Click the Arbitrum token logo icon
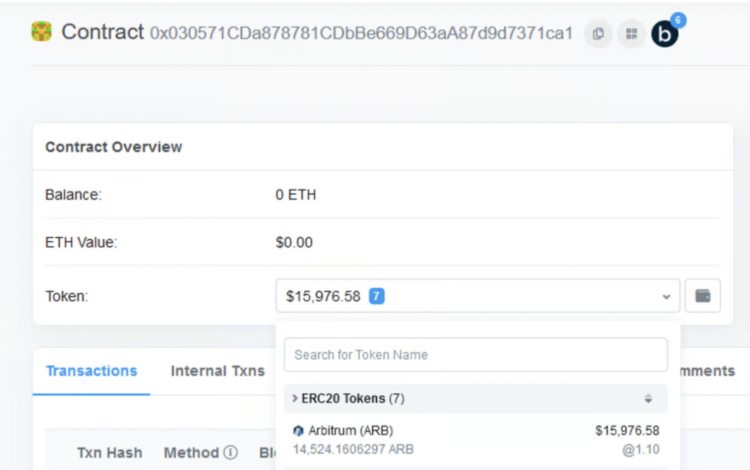 (298, 430)
